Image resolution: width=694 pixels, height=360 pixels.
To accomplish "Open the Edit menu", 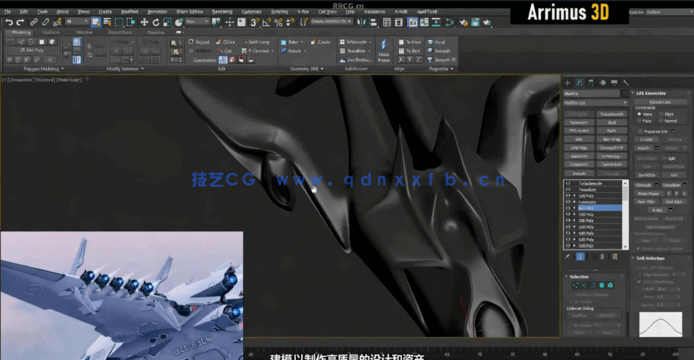I will click(x=23, y=12).
